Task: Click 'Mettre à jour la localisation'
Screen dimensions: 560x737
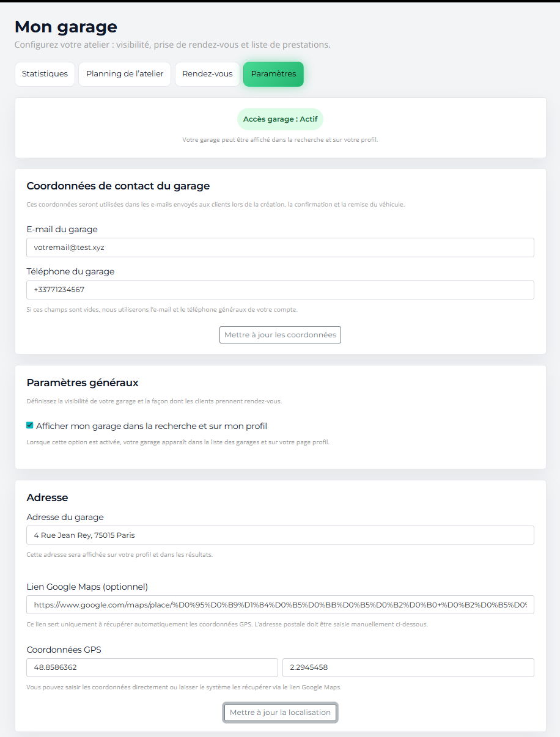Action: pyautogui.click(x=280, y=712)
